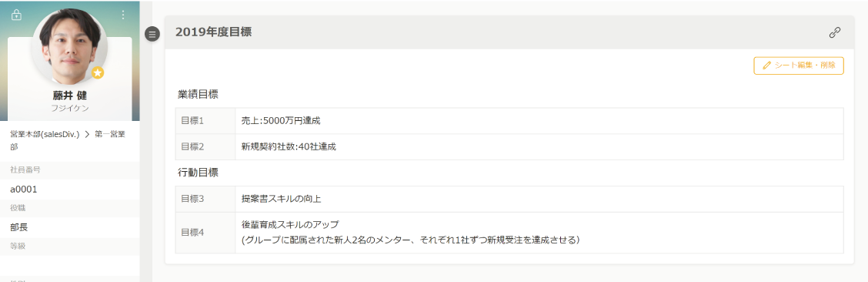Open the three-dot profile options menu
The width and height of the screenshot is (868, 282).
[123, 15]
